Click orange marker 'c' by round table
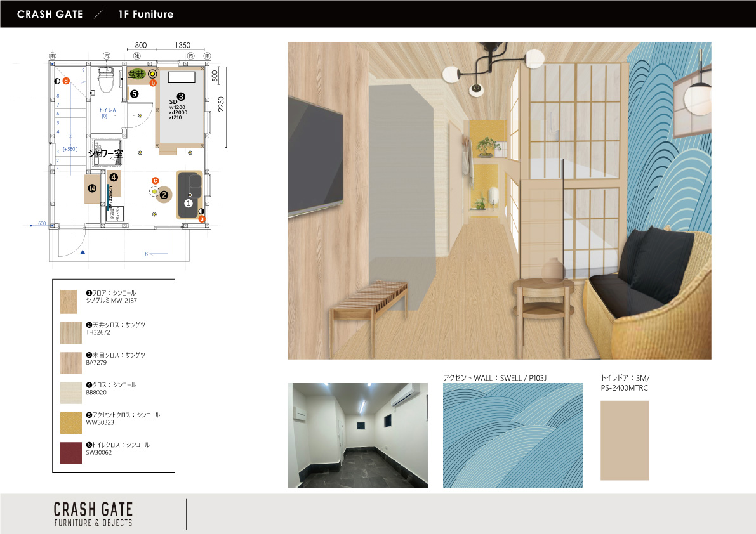Screen dimensions: 756x534 [155, 181]
